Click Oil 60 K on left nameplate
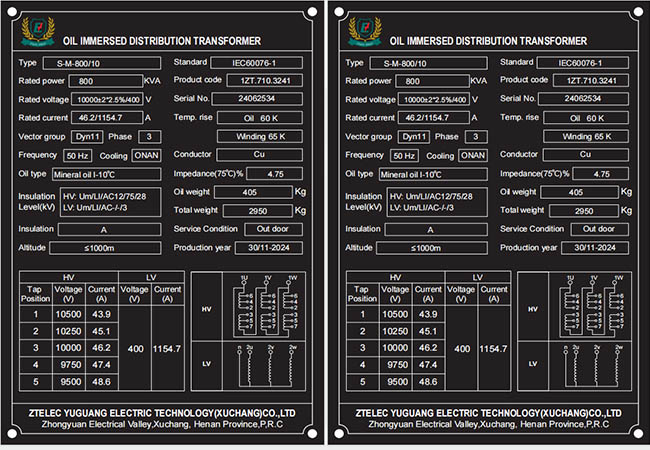650x450 pixels. click(260, 118)
